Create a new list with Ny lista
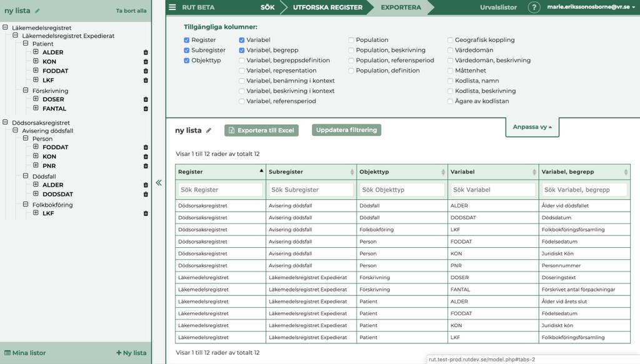The image size is (640, 364). (x=131, y=353)
